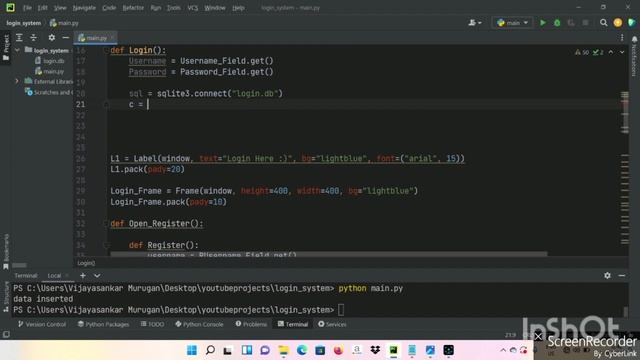The height and width of the screenshot is (360, 640).
Task: Open the Help menu
Action: [x=238, y=8]
